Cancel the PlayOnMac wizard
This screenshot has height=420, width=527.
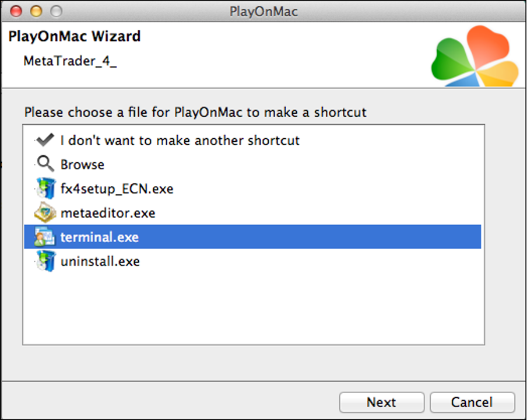pos(472,402)
